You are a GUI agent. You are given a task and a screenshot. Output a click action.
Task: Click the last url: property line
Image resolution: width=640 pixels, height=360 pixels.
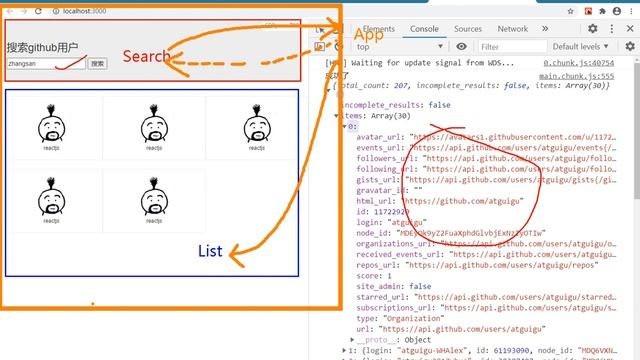(451, 329)
